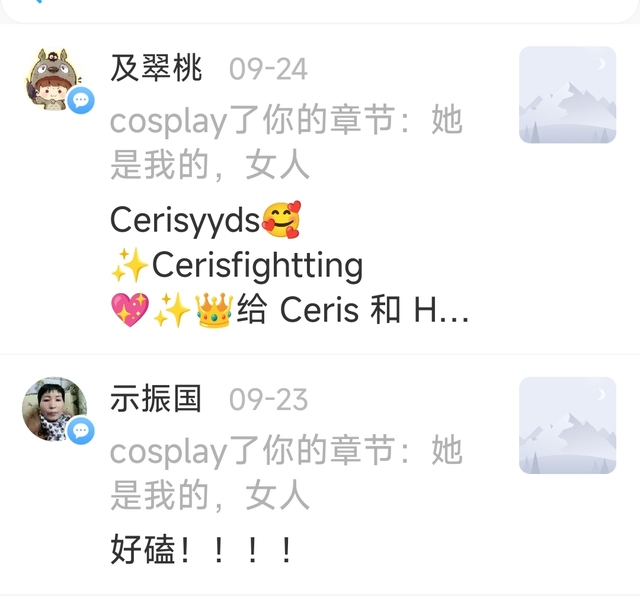640x599 pixels.
Task: Open the username 及翠桃
Action: (x=156, y=68)
